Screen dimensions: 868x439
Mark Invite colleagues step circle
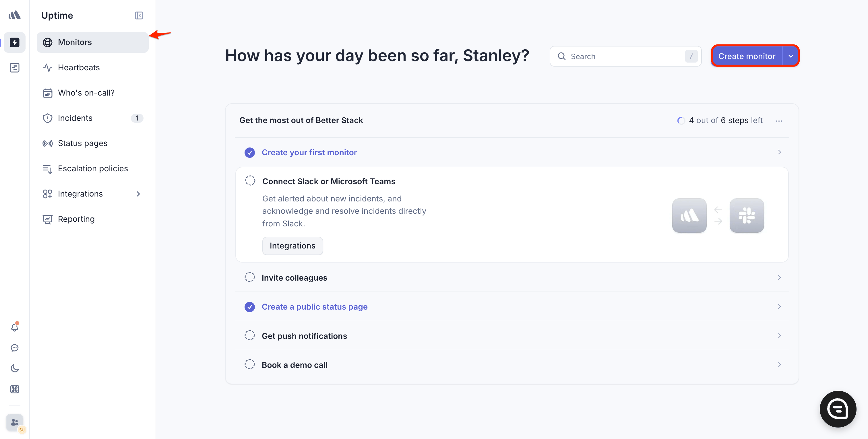pos(250,277)
